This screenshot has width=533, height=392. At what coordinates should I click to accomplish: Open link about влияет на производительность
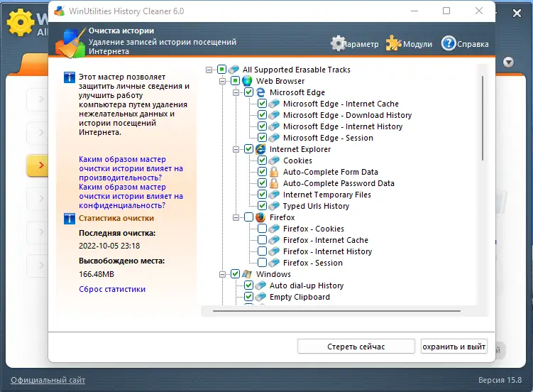pos(131,168)
